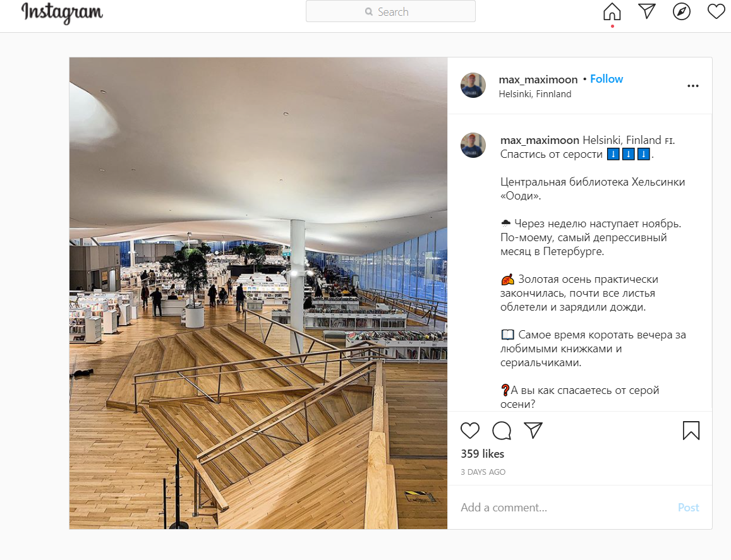Image resolution: width=731 pixels, height=560 pixels.
Task: Like the post with heart icon
Action: (x=469, y=431)
